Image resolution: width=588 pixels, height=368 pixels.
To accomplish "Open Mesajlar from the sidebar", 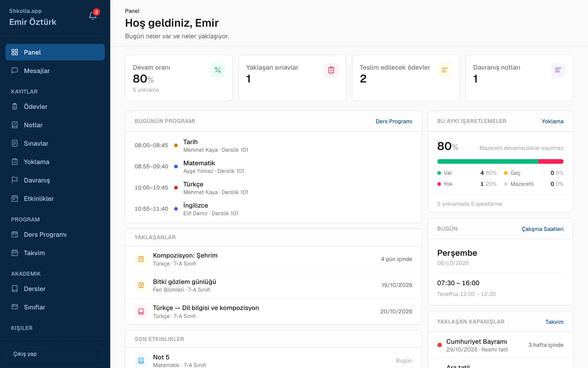I will coord(55,71).
